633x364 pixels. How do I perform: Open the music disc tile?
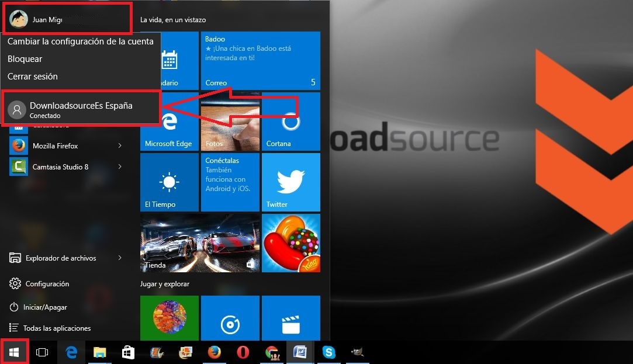pos(230,318)
